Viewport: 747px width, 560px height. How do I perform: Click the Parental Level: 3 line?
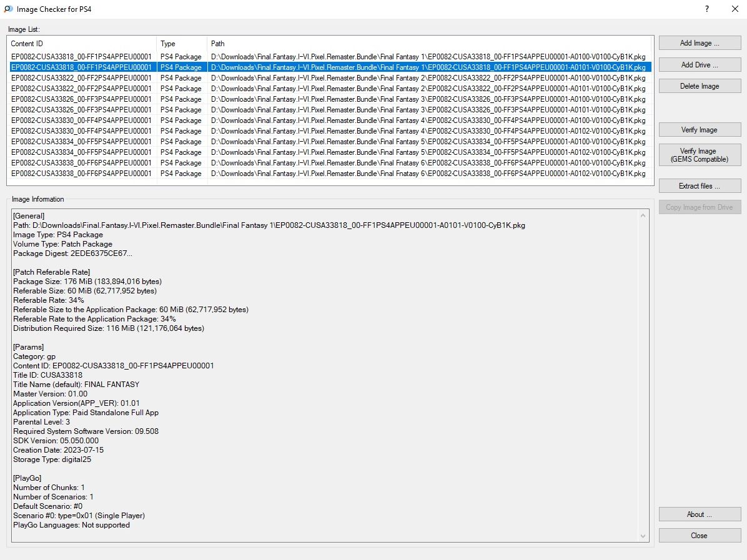click(x=41, y=422)
